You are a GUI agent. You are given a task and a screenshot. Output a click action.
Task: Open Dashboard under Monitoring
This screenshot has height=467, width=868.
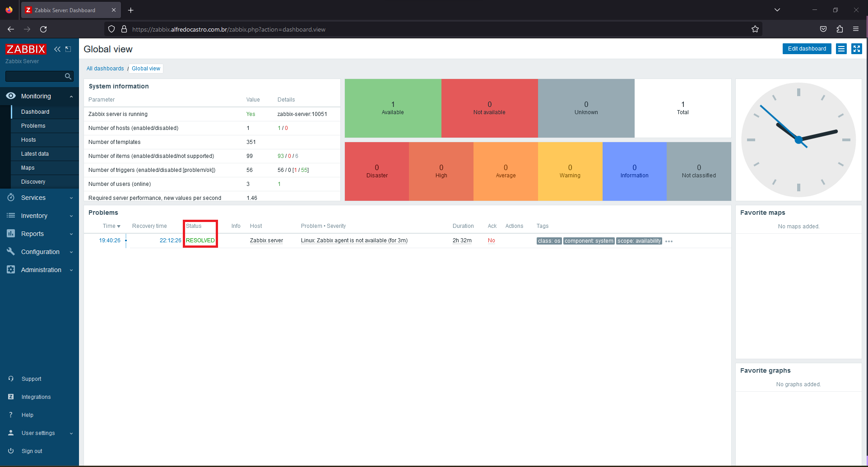coord(45,112)
